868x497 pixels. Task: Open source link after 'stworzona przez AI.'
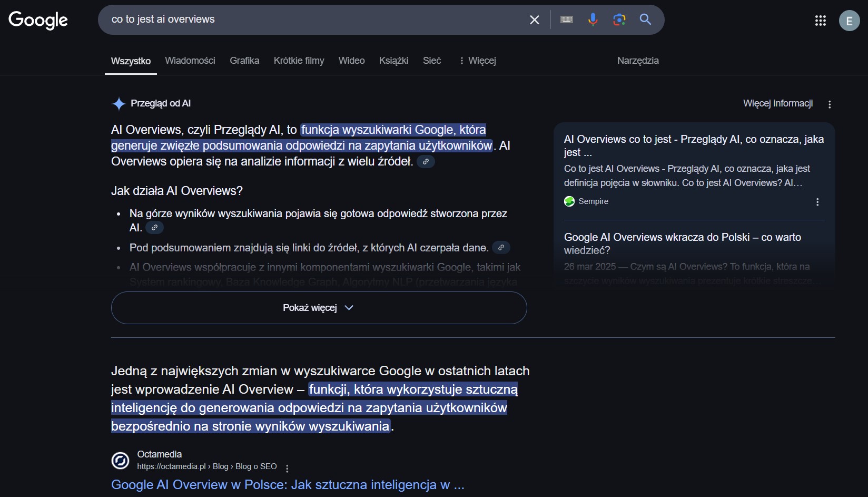(154, 228)
